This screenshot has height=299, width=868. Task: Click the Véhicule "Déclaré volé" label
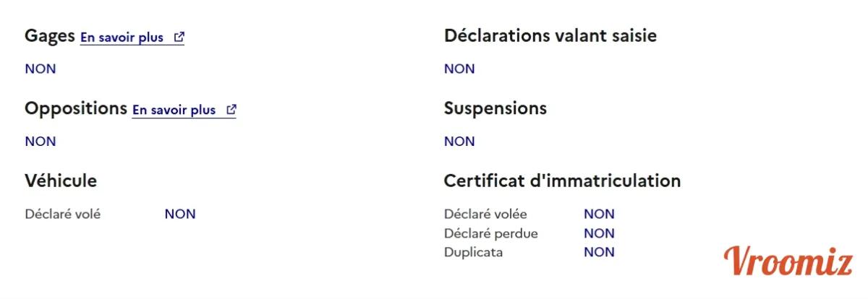click(x=63, y=214)
